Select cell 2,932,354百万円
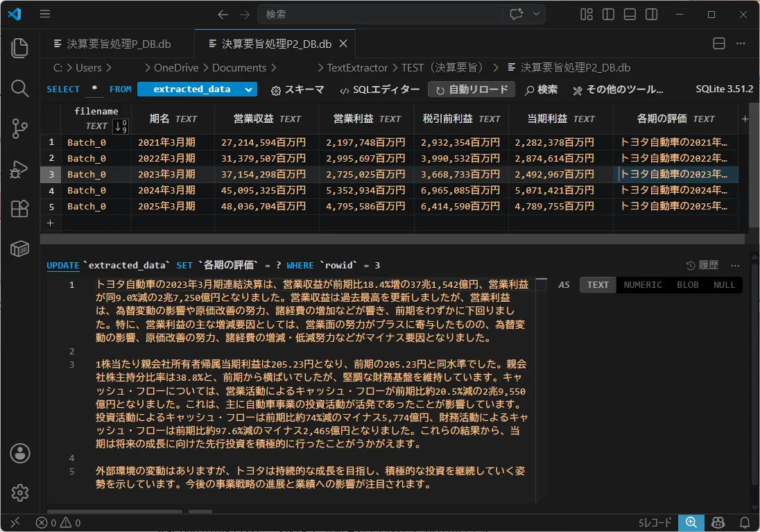The image size is (760, 532). tap(461, 142)
